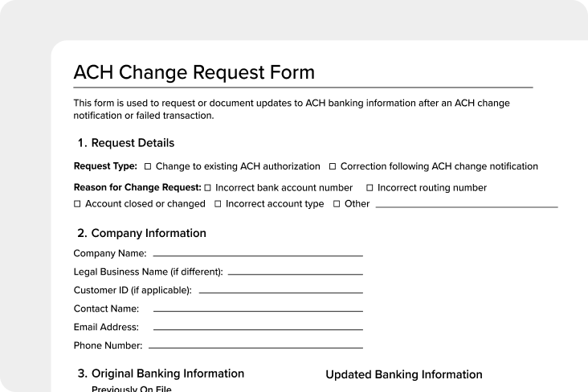Click into the Email Address field
This screenshot has width=588, height=392.
pos(257,329)
